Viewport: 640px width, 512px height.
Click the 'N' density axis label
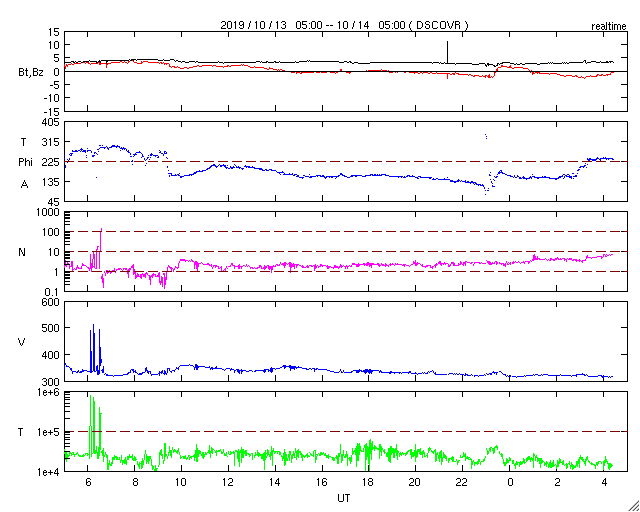[22, 252]
